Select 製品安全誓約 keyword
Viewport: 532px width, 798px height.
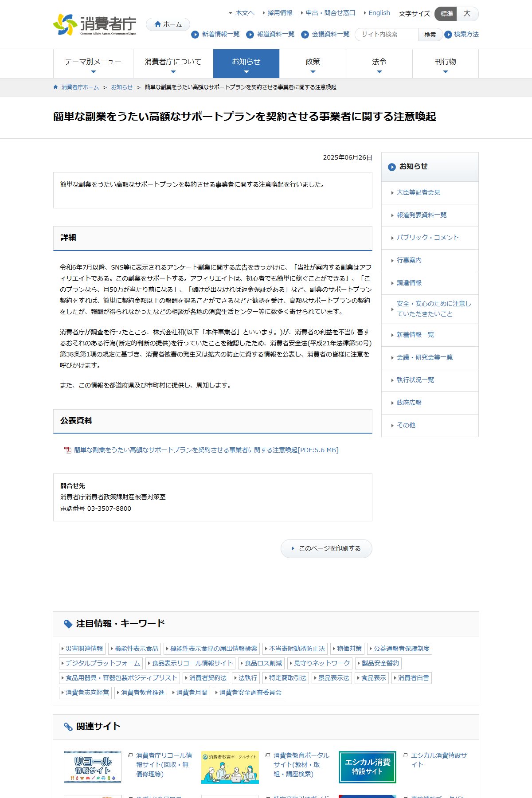[x=378, y=663]
